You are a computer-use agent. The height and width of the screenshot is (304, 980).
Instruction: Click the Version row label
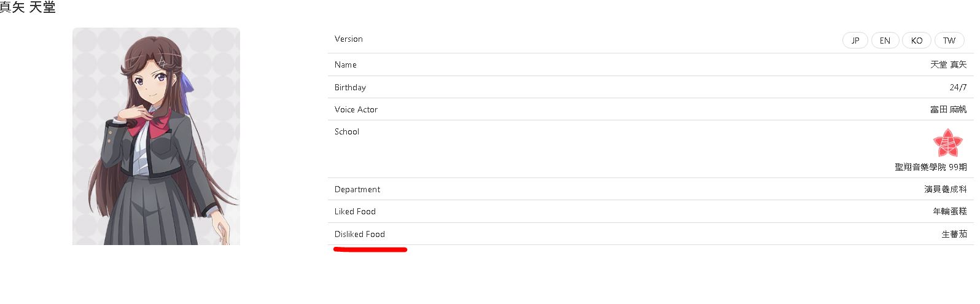click(349, 39)
